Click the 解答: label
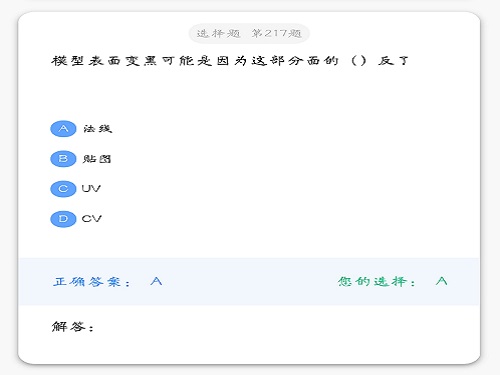500x375 pixels. click(73, 327)
